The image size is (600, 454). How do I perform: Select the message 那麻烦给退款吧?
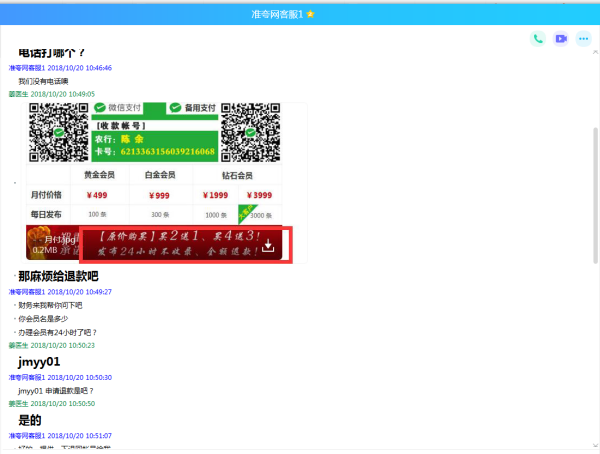58,276
